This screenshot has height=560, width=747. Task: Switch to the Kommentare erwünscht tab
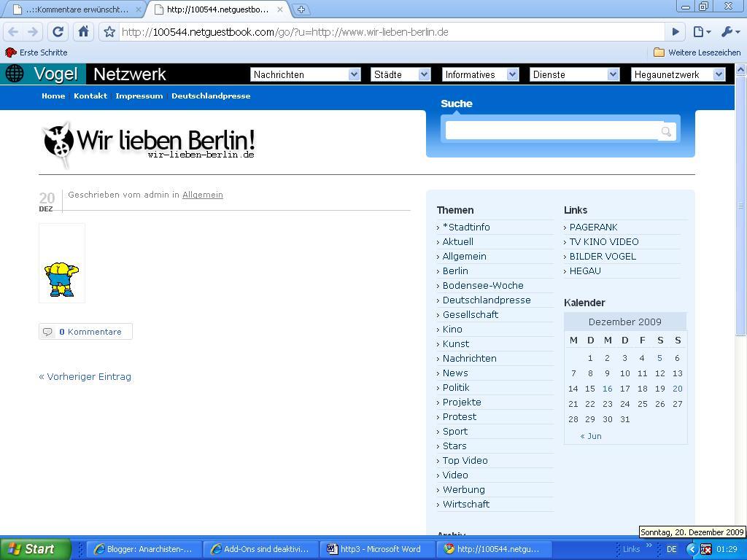click(x=71, y=9)
